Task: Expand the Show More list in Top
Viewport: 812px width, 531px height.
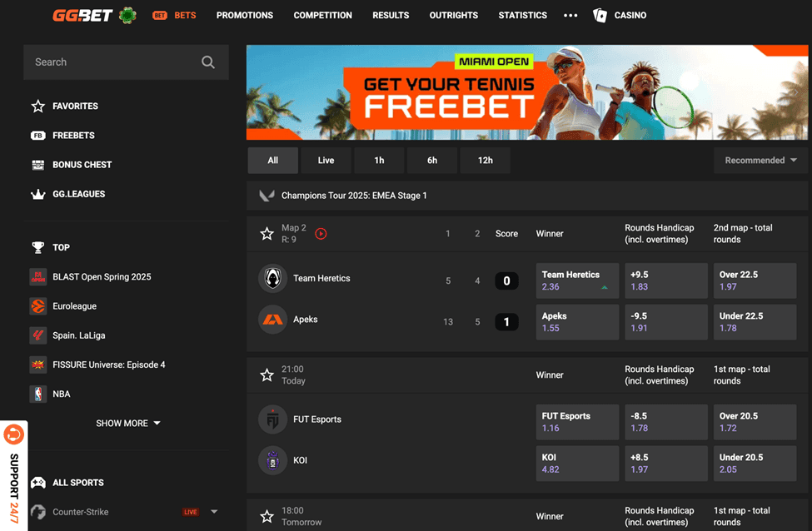Action: click(127, 424)
